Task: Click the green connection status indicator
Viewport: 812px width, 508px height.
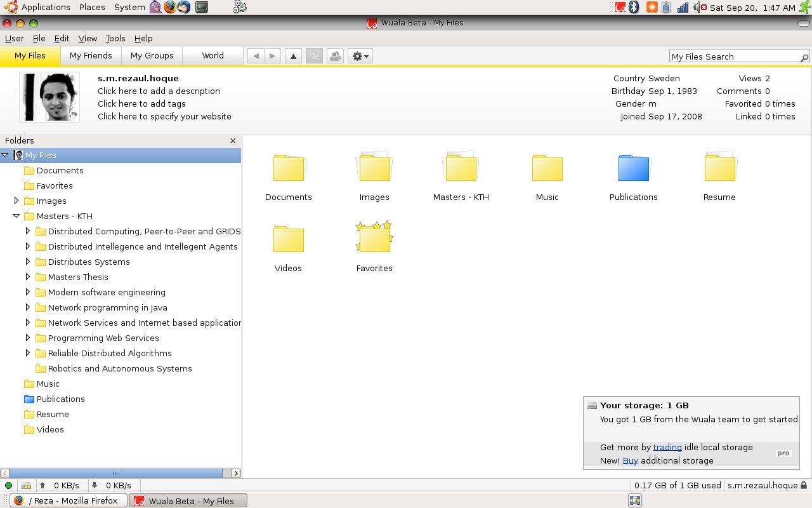Action: point(8,486)
